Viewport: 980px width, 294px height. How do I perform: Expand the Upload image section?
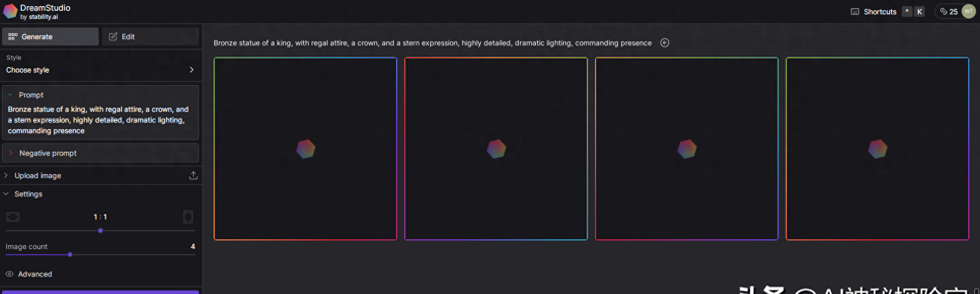(6, 176)
